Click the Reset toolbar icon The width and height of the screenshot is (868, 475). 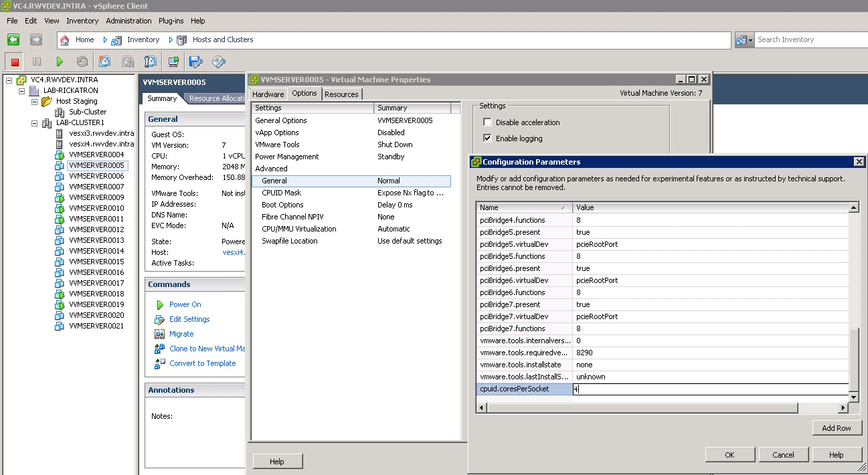pos(82,62)
